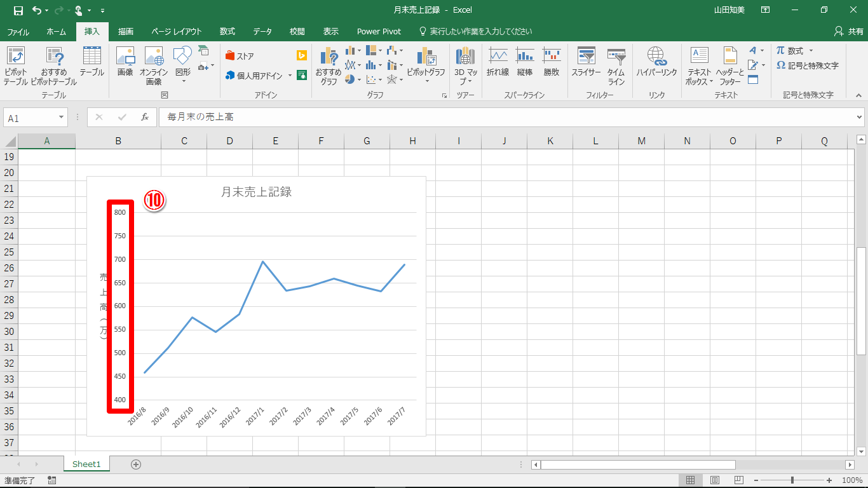Expand the formula bar
The image size is (868, 488).
(x=860, y=117)
